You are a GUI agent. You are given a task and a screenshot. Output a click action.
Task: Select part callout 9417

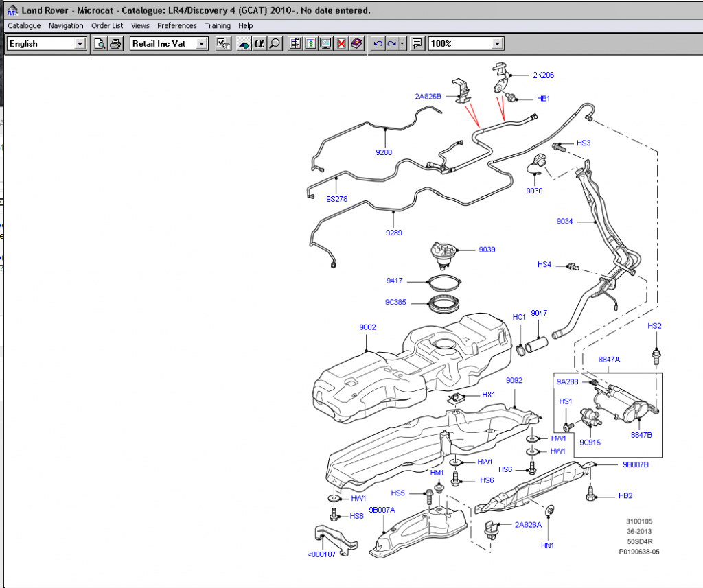pyautogui.click(x=395, y=281)
